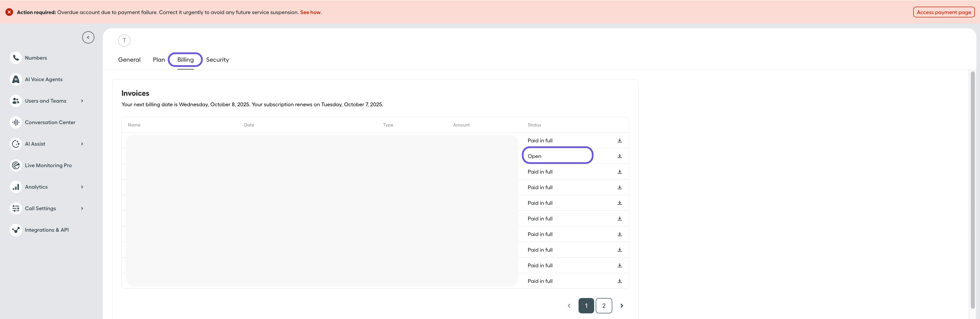980x319 pixels.
Task: Download the invoice marked Open
Action: click(620, 156)
